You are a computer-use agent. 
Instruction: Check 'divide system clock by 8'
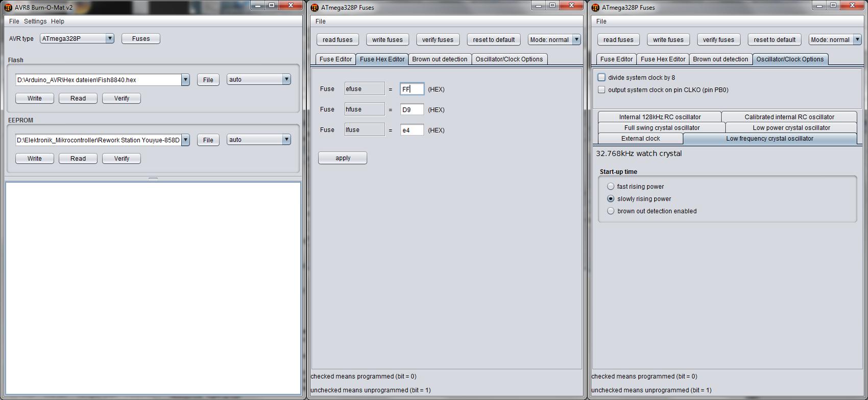(601, 77)
